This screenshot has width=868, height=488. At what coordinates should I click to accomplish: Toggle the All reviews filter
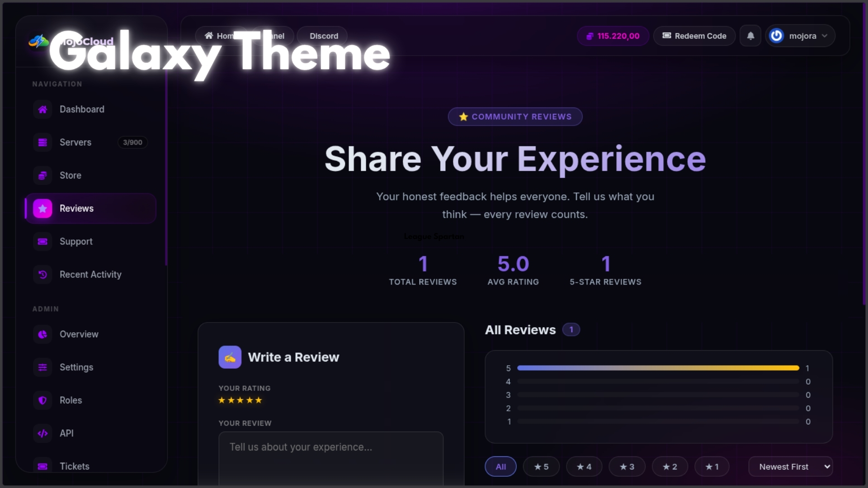tap(500, 467)
